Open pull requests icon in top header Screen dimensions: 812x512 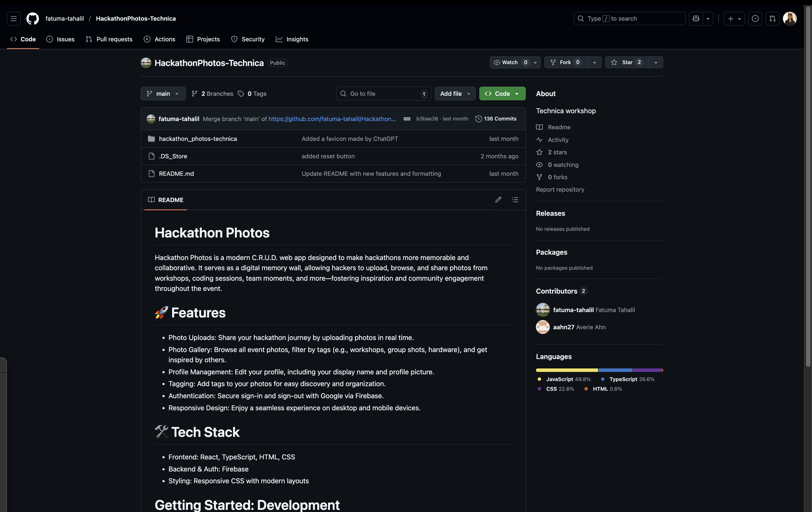[772, 19]
